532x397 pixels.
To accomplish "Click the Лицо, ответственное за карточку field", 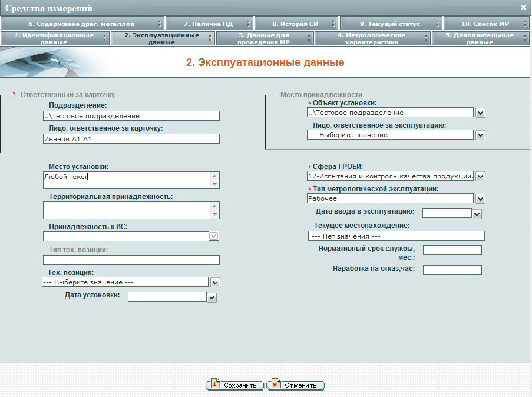I will 131,139.
